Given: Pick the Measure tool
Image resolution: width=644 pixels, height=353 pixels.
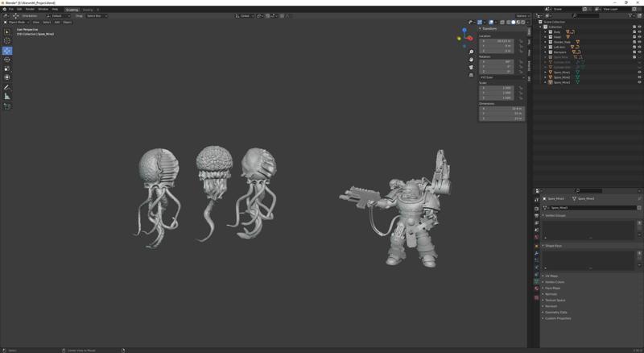Looking at the screenshot, I should tap(7, 97).
